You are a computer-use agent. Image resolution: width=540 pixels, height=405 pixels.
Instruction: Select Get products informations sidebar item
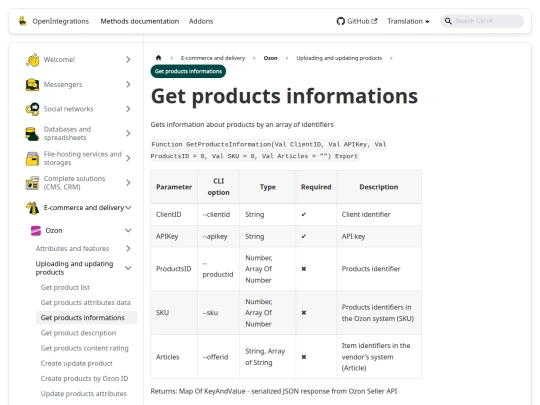[86, 318]
